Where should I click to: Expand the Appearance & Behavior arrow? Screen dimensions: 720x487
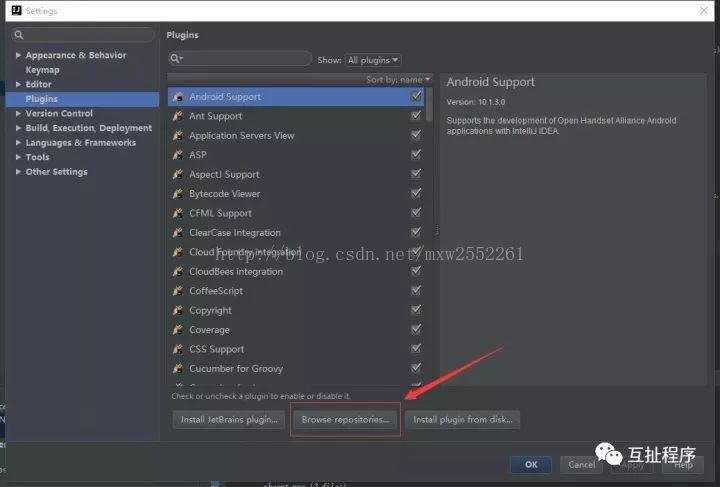(18, 55)
